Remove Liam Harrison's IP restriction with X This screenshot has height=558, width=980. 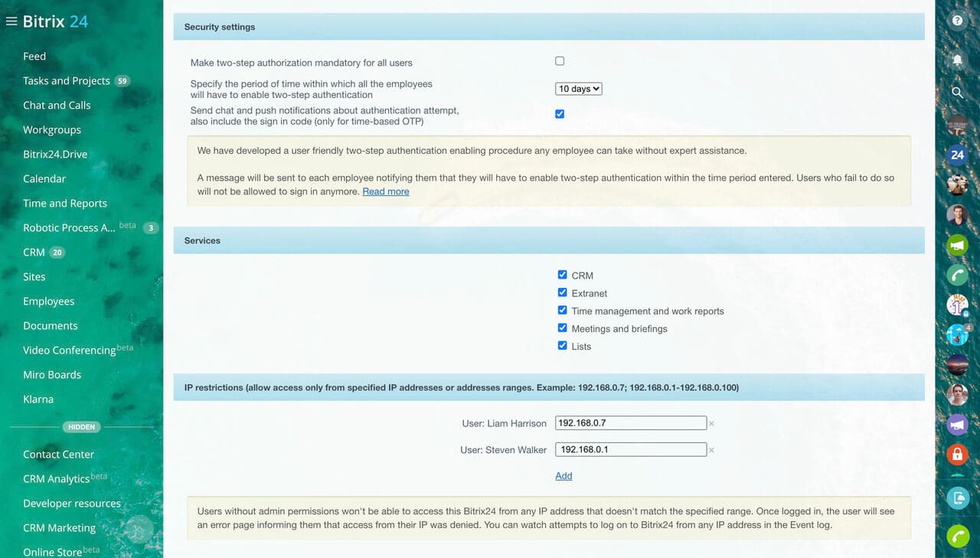tap(711, 424)
